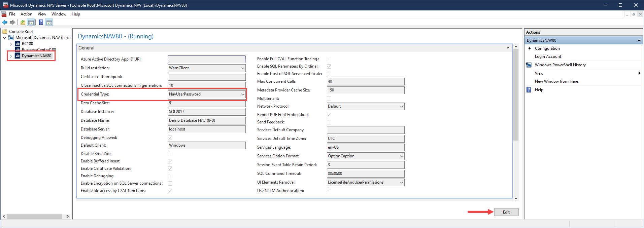Viewport: 644px width, 228px height.
Task: Open the View menu in the menu bar
Action: (x=42, y=14)
